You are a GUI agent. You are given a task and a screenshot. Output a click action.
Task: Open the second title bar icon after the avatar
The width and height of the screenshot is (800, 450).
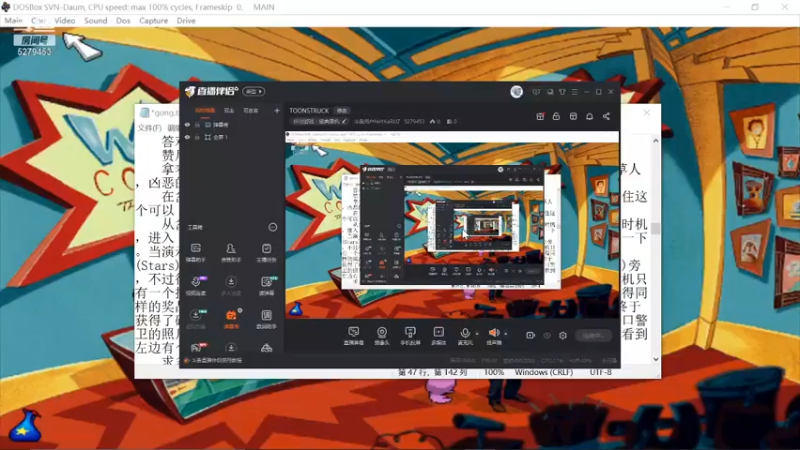tap(550, 92)
